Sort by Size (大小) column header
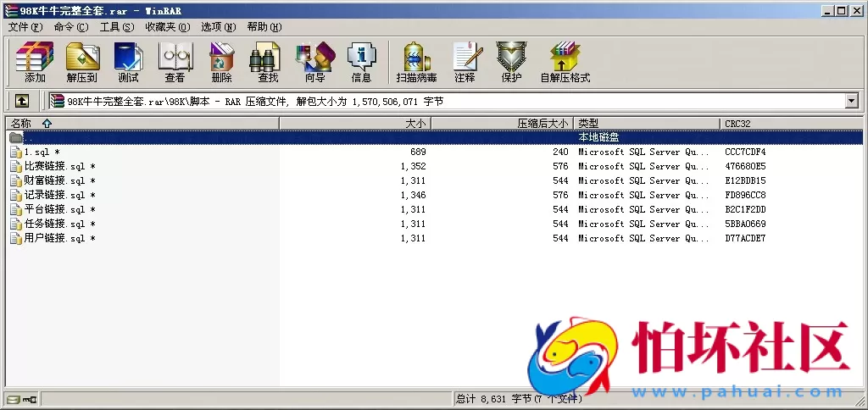 355,124
